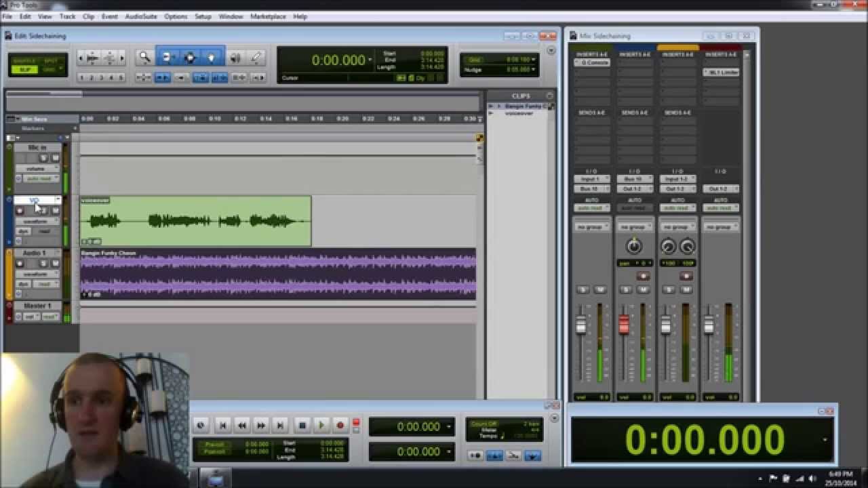Record-enable the third mixer channel
868x488 pixels.
(686, 277)
